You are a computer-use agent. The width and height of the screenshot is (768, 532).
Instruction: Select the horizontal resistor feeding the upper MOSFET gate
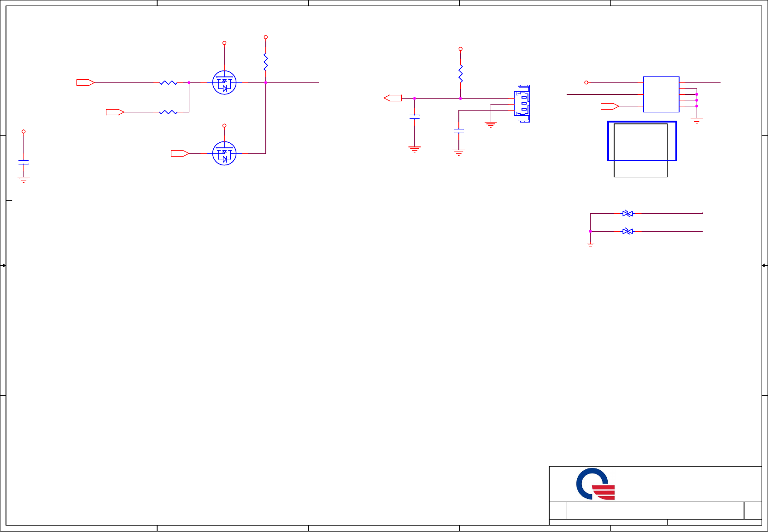pyautogui.click(x=168, y=82)
